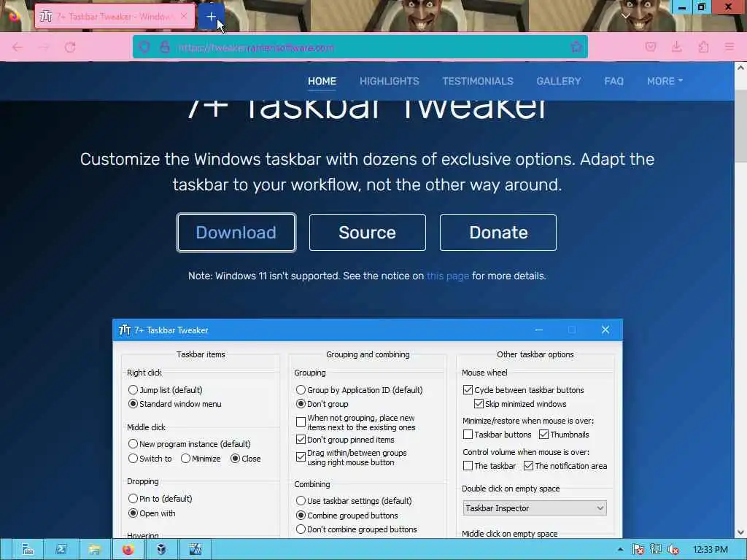Click the scrollbar down arrow

(741, 532)
